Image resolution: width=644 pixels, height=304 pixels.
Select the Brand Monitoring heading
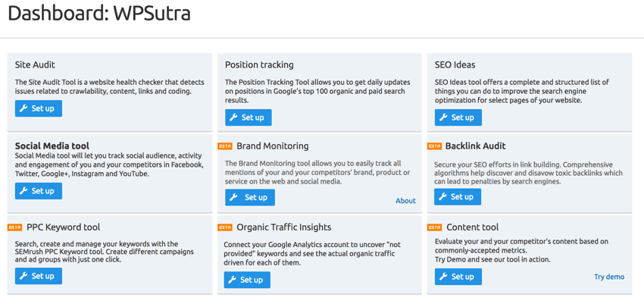click(x=273, y=146)
